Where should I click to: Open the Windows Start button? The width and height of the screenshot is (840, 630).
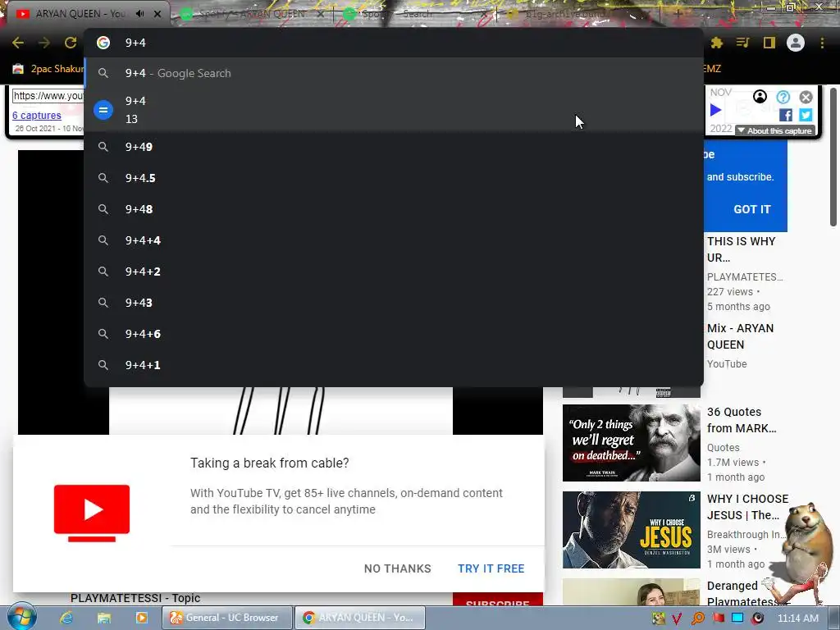coord(21,618)
